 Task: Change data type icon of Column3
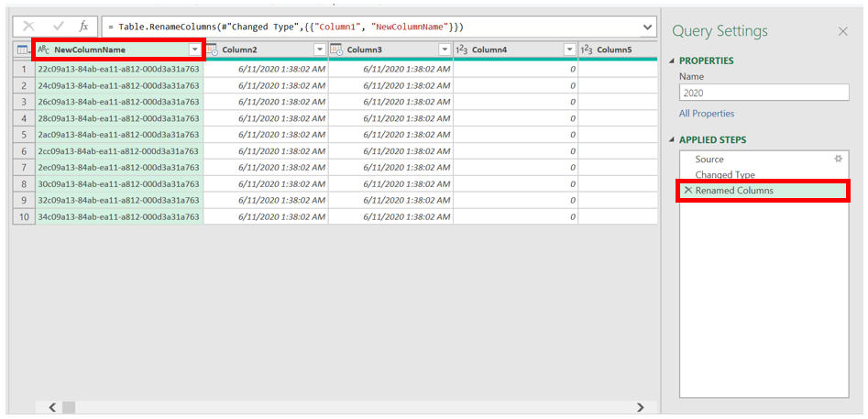coord(337,50)
